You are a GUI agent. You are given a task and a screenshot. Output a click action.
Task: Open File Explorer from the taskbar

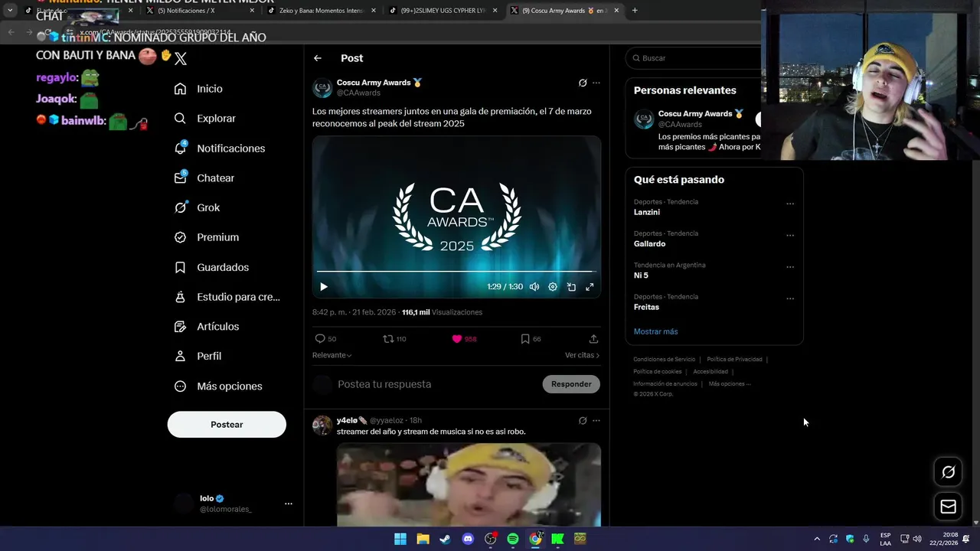[x=423, y=539]
